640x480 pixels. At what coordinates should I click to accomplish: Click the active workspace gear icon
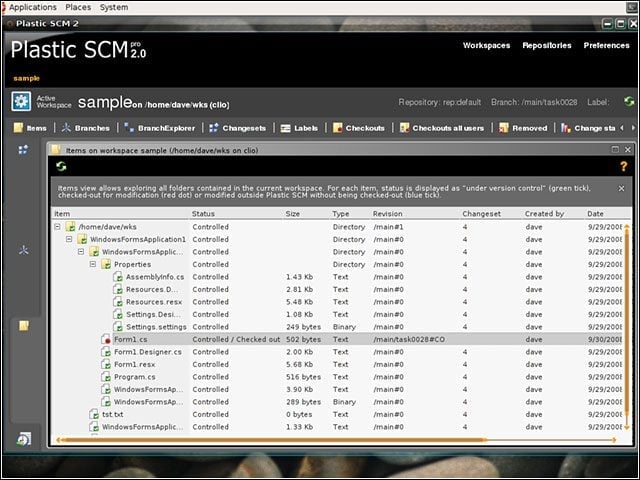pyautogui.click(x=21, y=102)
